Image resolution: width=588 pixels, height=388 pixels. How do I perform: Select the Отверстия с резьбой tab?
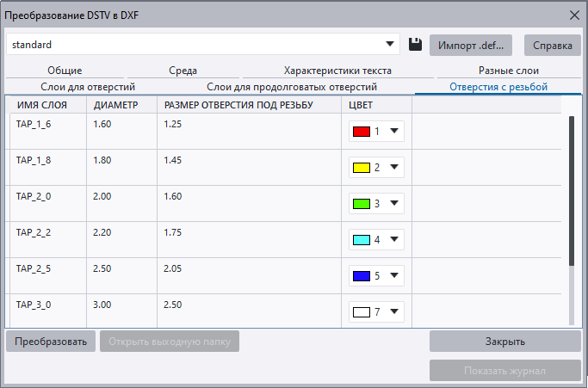point(498,87)
